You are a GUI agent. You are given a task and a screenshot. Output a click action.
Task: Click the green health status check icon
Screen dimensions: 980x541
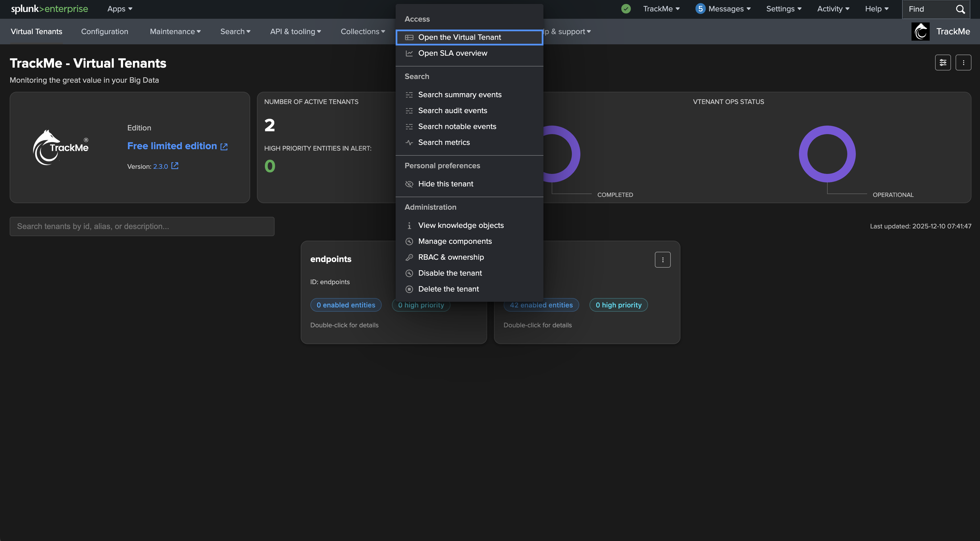pos(626,9)
